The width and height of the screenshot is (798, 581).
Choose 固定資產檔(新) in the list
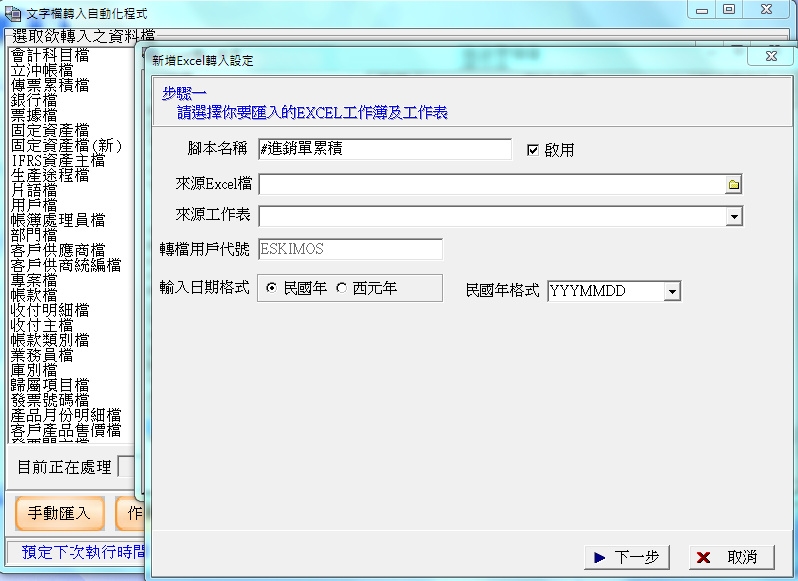click(x=65, y=146)
